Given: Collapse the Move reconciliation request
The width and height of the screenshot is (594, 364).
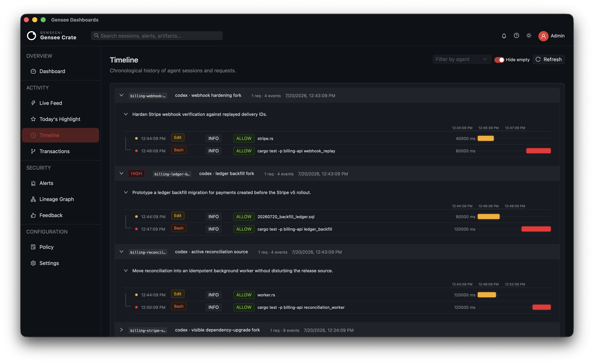Looking at the screenshot, I should (x=126, y=270).
